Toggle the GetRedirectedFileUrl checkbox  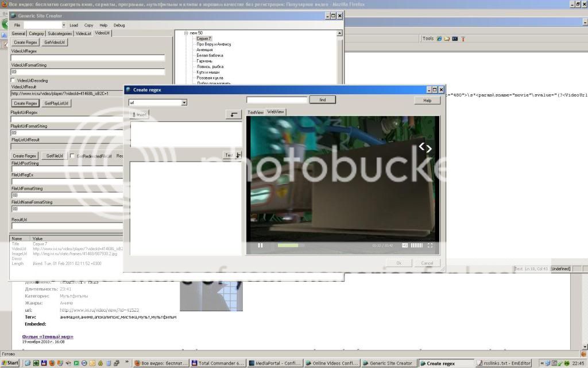click(x=72, y=156)
